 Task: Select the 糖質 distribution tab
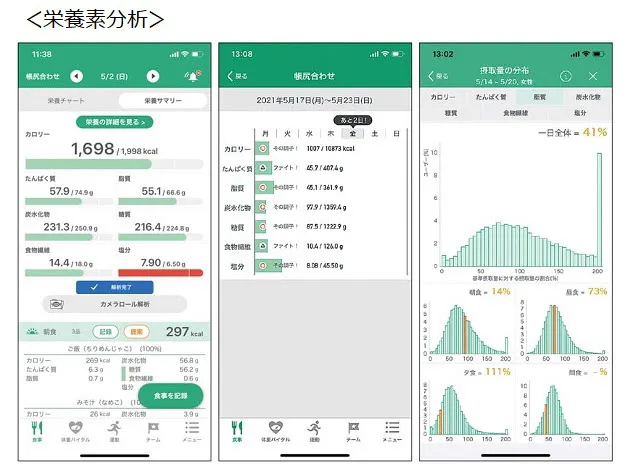(x=451, y=113)
